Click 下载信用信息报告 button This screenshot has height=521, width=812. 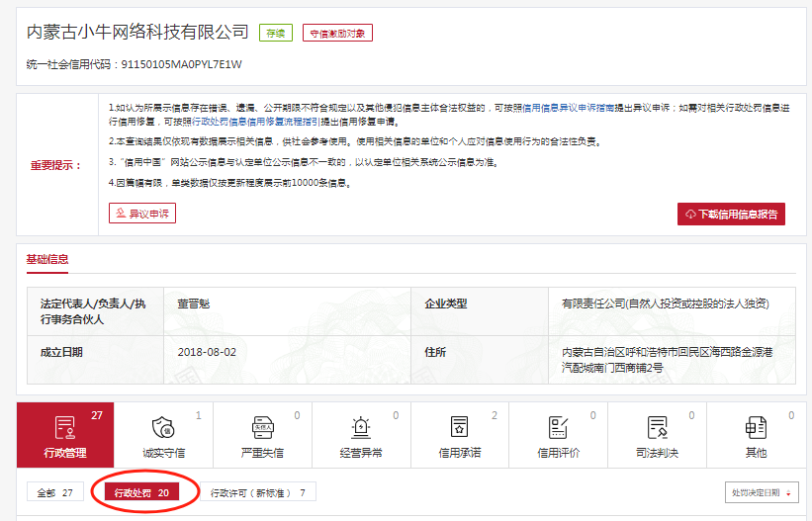click(x=731, y=214)
